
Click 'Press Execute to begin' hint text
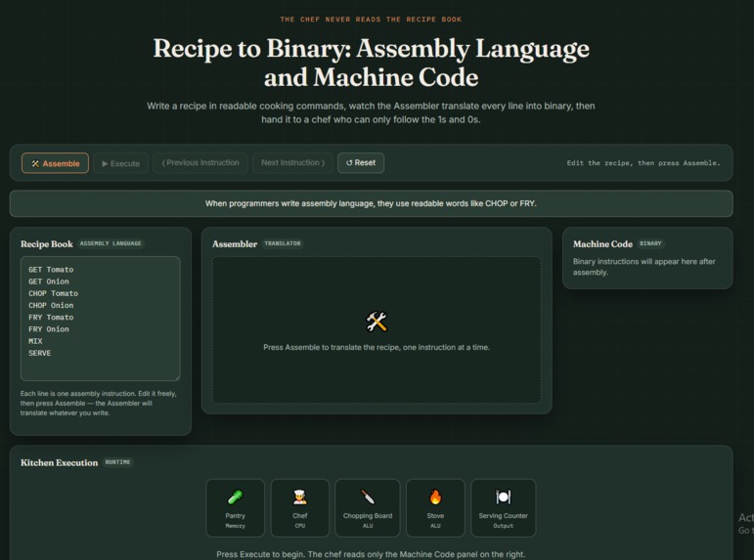pos(371,554)
